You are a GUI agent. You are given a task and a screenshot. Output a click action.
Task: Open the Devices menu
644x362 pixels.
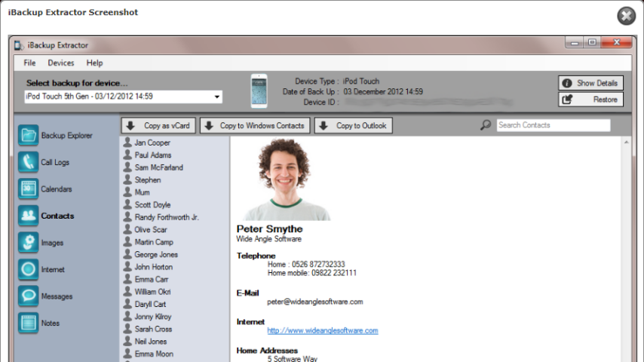pyautogui.click(x=61, y=63)
